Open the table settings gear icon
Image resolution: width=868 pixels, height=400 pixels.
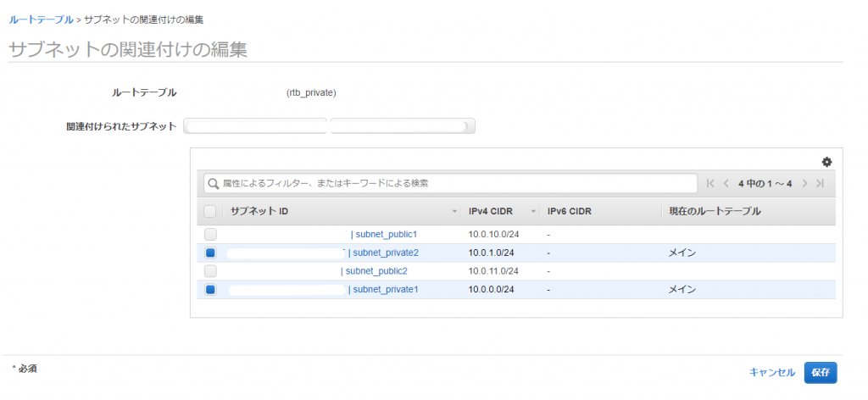click(826, 162)
